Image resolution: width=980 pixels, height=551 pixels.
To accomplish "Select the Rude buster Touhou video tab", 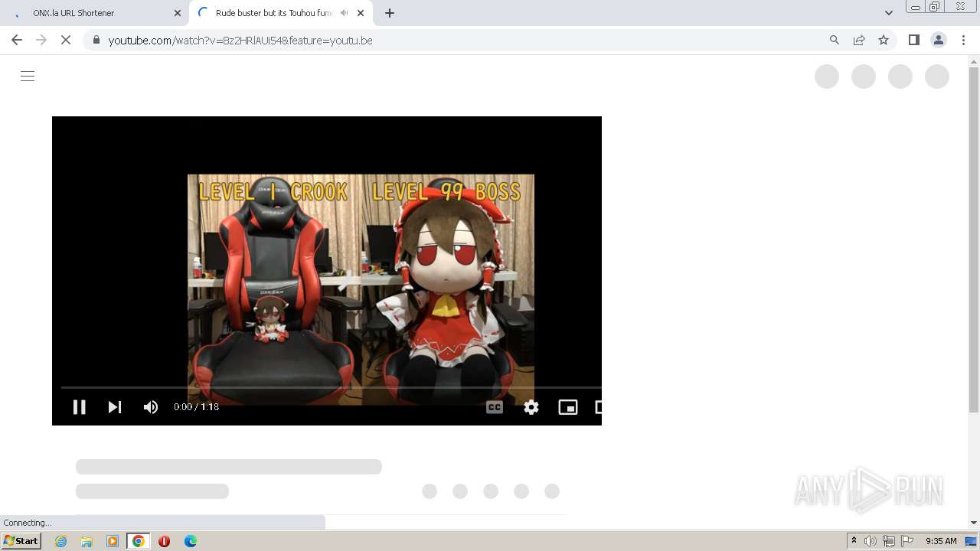I will 279,13.
